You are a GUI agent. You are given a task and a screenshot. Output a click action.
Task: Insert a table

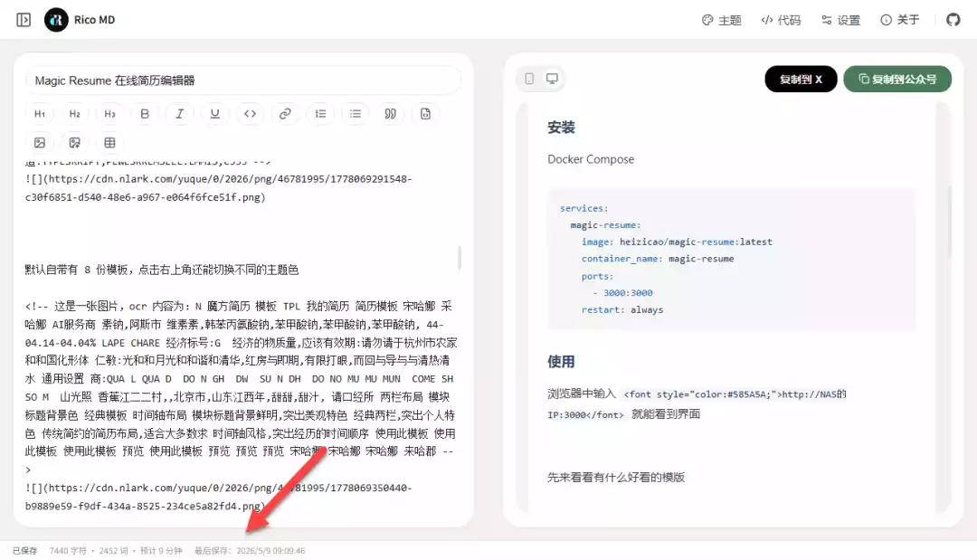tap(109, 143)
